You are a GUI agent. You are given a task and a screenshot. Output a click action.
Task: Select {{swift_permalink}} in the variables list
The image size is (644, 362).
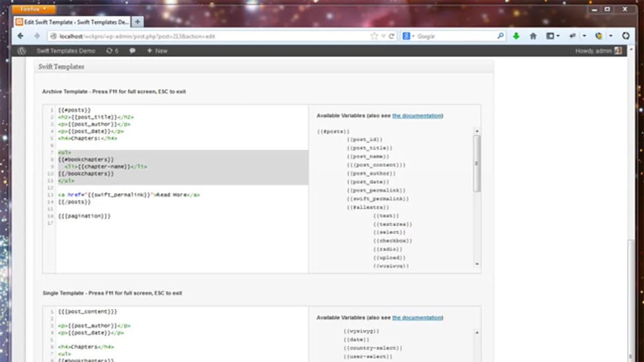pos(378,199)
